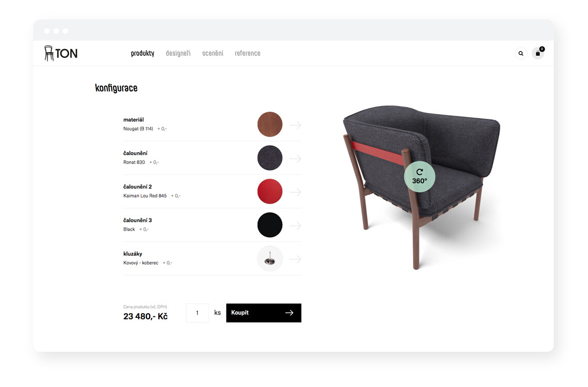The width and height of the screenshot is (588, 387).
Task: Click the quantity ks input field
Action: (x=197, y=313)
